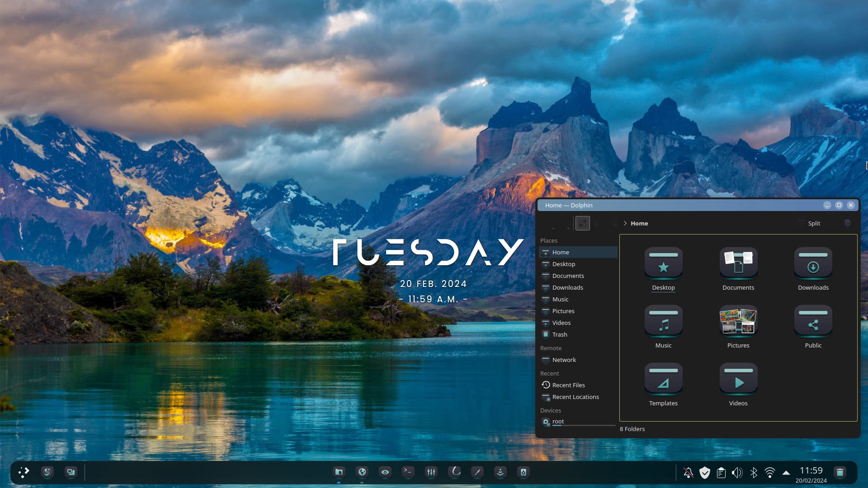Open the Public shared folder icon
This screenshot has width=868, height=488.
pyautogui.click(x=813, y=322)
